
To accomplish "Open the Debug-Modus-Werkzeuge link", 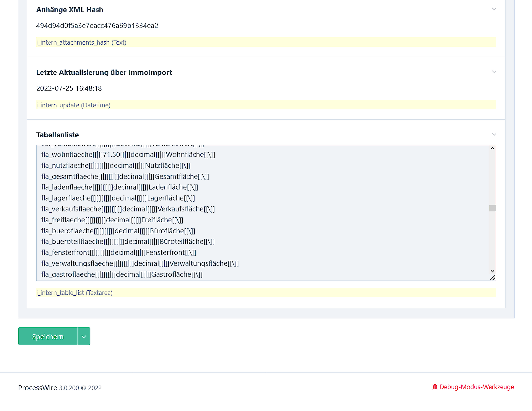I will click(476, 387).
